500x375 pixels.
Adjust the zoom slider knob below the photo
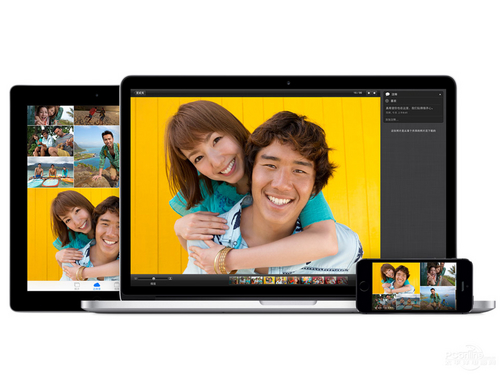(x=154, y=278)
